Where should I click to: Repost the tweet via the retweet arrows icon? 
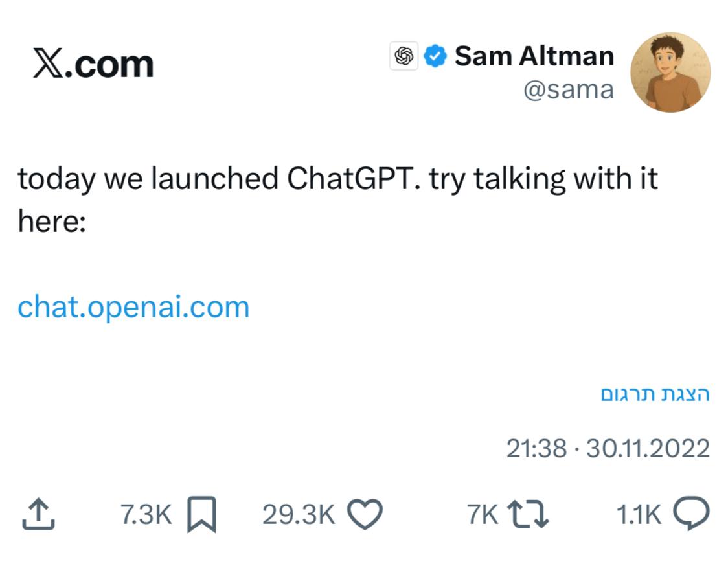point(527,515)
